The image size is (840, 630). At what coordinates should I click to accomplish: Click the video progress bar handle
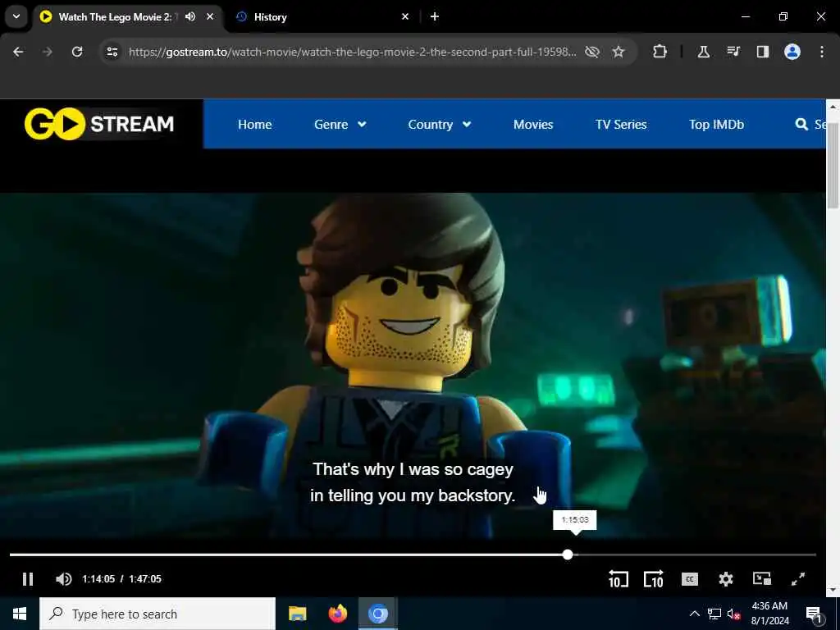568,555
